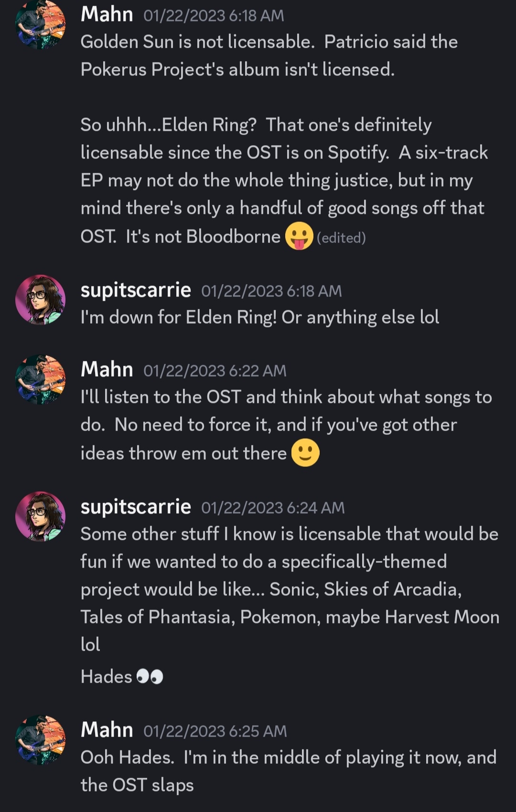Image resolution: width=516 pixels, height=812 pixels.
Task: Tap the Mahn username on the 6:25 AM message
Action: coord(107,730)
